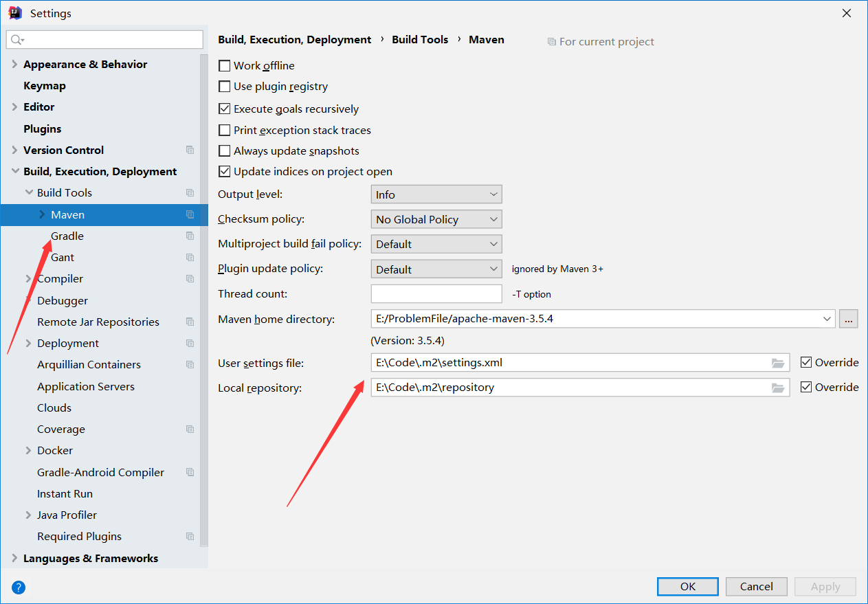Expand the Docker node
Image resolution: width=868 pixels, height=604 pixels.
pyautogui.click(x=28, y=451)
